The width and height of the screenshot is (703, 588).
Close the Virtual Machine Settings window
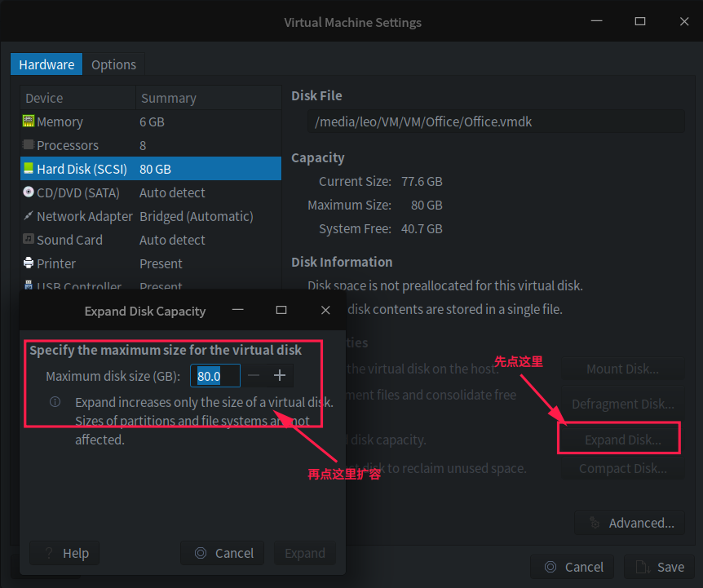coord(684,21)
